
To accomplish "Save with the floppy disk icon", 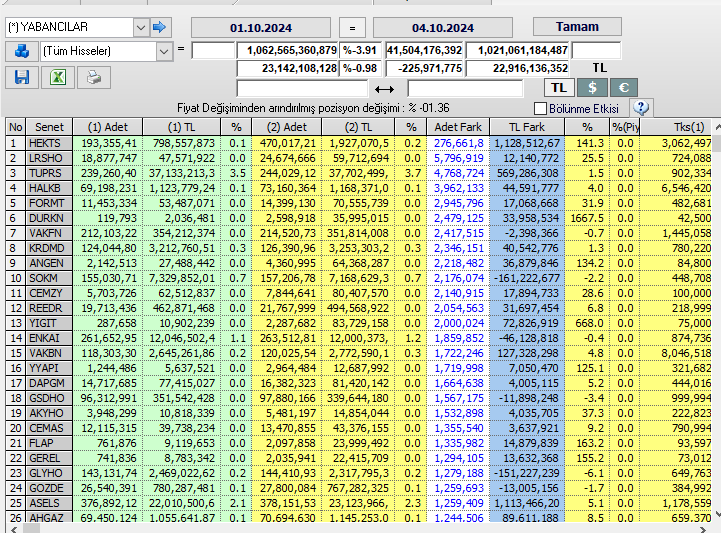I will click(22, 77).
